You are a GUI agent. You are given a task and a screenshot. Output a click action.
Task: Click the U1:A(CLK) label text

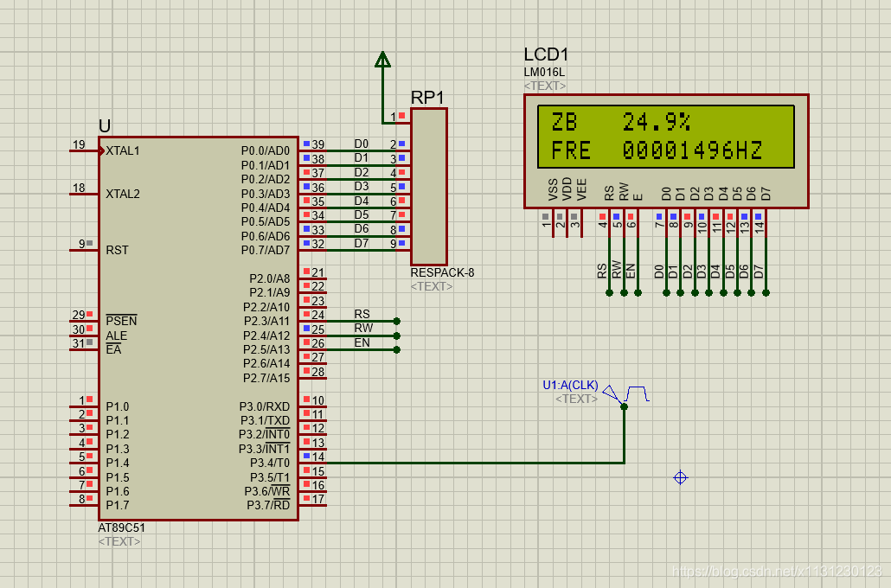pos(571,385)
